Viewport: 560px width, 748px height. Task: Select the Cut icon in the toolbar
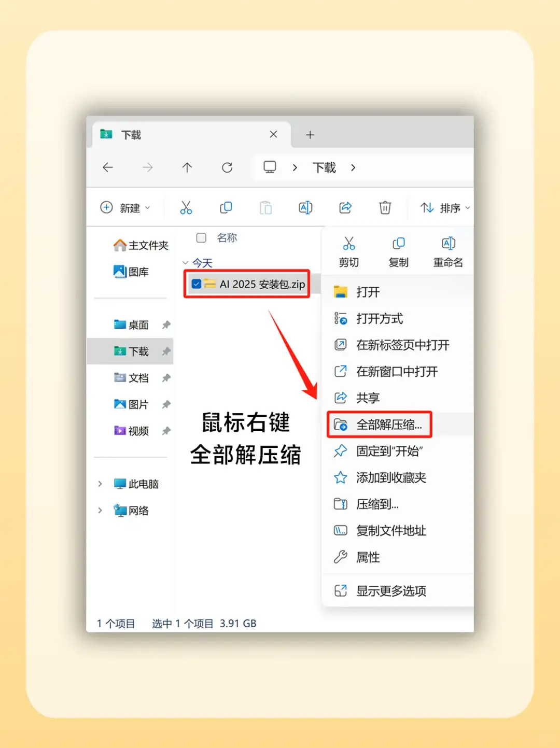(187, 207)
